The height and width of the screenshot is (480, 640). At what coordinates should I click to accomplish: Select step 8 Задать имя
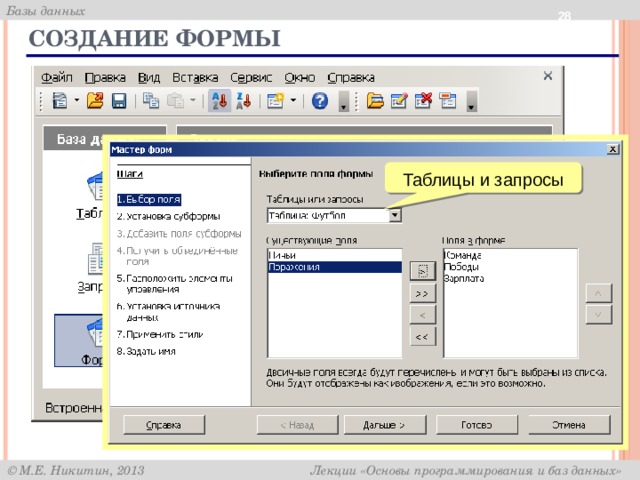click(146, 351)
